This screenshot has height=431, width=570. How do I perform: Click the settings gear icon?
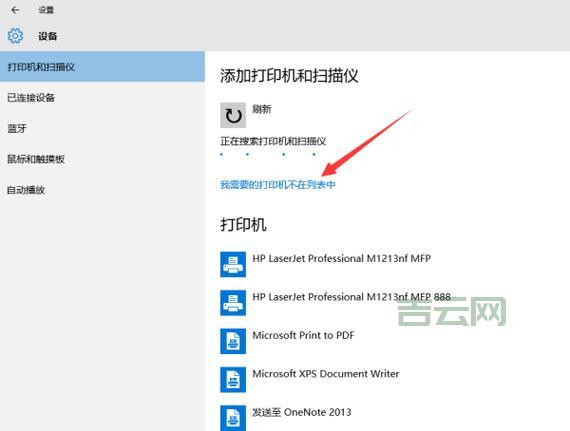(x=15, y=36)
